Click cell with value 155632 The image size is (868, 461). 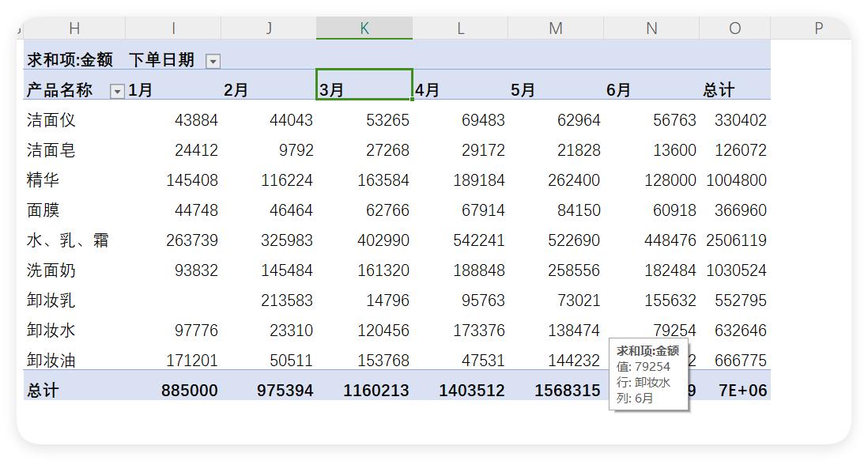[670, 300]
